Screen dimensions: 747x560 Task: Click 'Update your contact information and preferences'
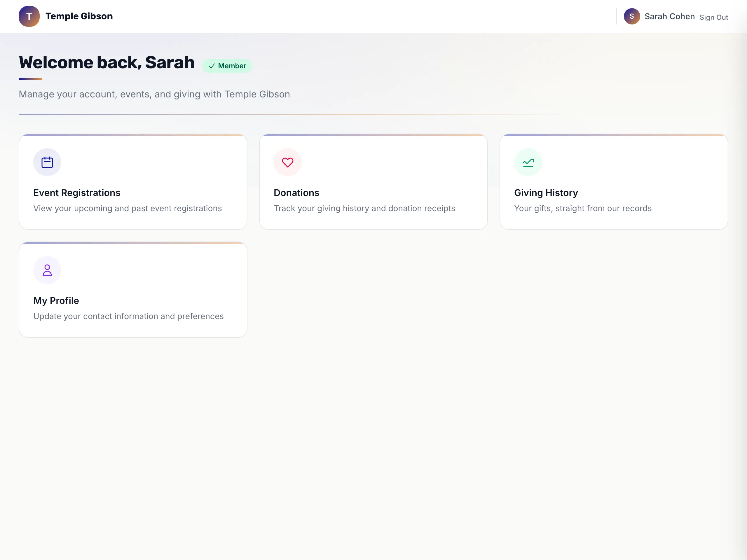point(128,316)
